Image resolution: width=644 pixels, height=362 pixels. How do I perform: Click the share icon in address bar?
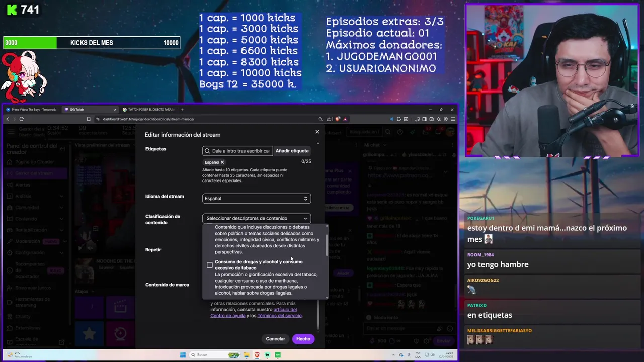point(329,119)
